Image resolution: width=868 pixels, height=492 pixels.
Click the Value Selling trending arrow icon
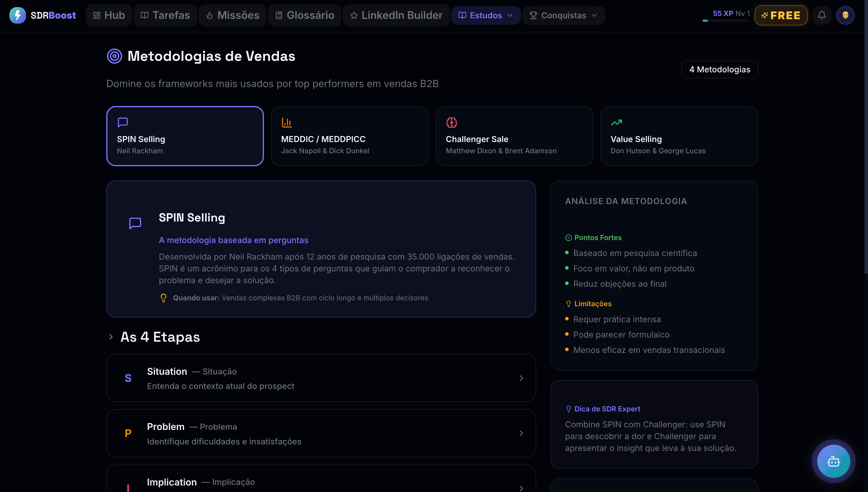(616, 122)
